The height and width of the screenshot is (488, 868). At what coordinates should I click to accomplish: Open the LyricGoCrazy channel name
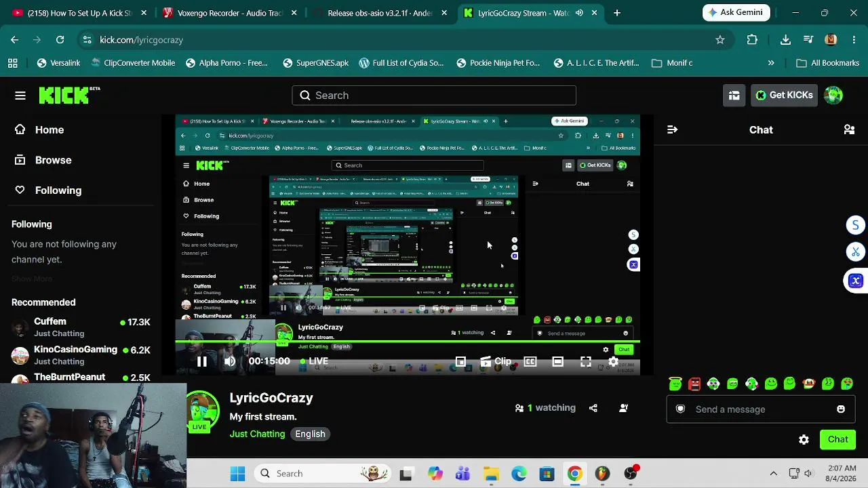(271, 398)
